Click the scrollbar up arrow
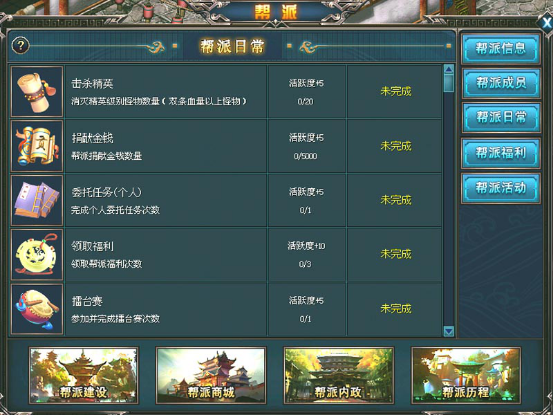Screen dimensions: 554x415 coord(449,69)
